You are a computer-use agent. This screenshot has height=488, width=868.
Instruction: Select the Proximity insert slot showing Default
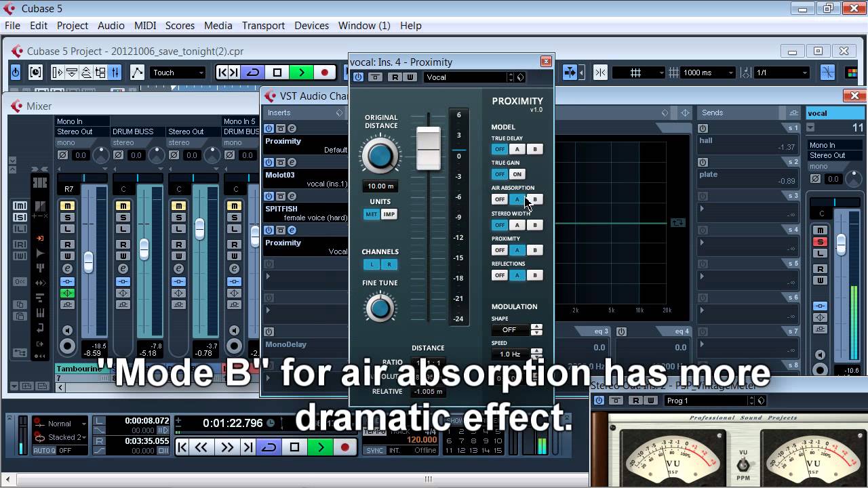coord(307,145)
